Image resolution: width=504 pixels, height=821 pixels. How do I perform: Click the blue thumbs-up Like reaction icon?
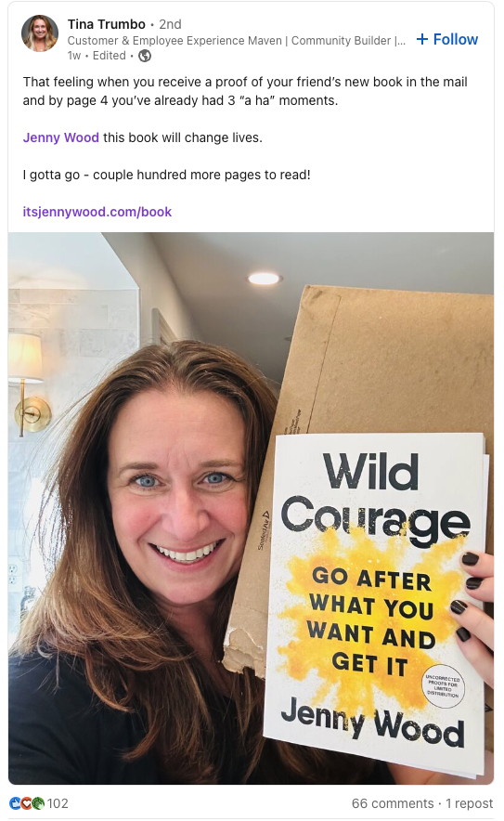click(x=15, y=802)
